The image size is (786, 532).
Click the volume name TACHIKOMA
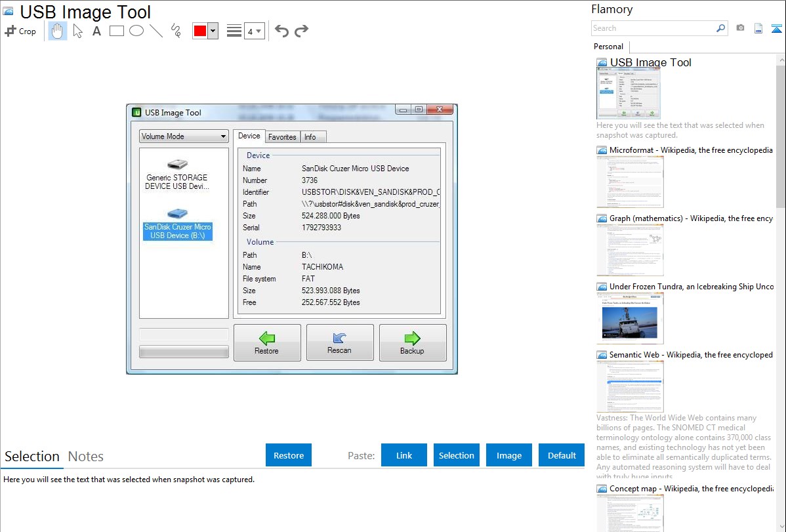(322, 267)
